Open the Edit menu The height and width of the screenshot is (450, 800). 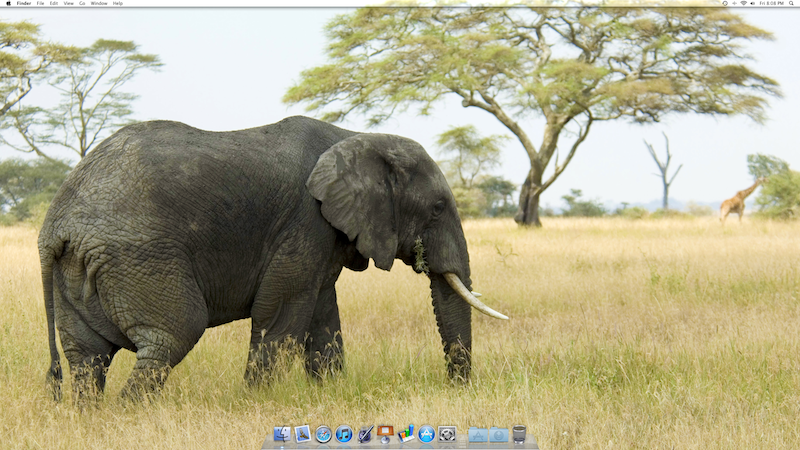pos(54,3)
